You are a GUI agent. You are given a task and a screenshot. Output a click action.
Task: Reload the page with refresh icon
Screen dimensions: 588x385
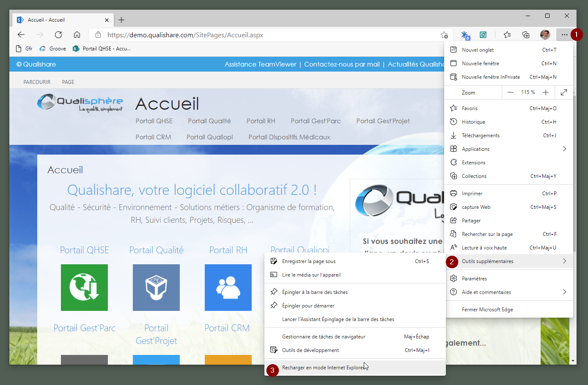point(58,35)
